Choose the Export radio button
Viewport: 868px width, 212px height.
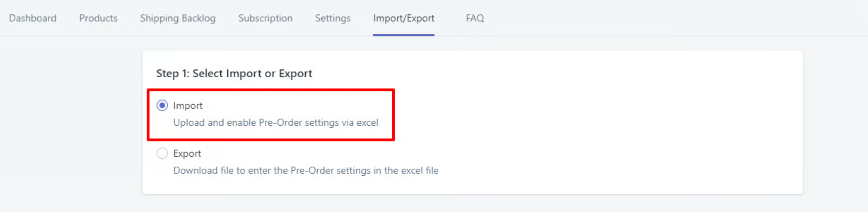162,154
